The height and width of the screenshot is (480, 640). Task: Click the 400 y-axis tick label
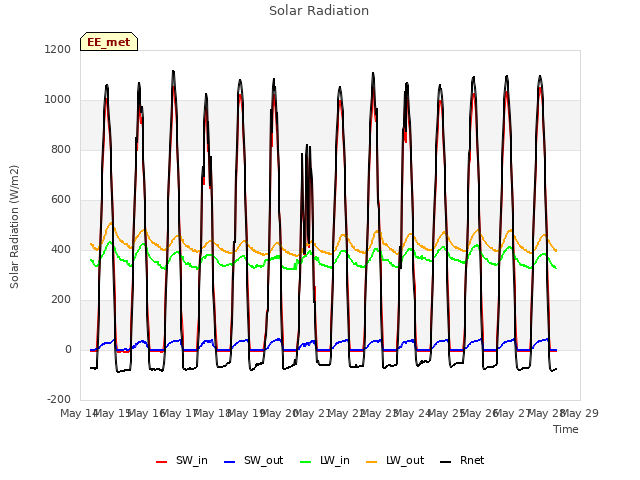61,249
